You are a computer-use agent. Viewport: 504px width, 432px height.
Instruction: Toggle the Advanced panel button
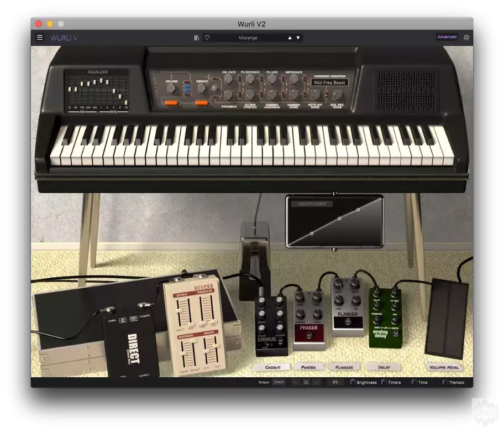coord(447,37)
